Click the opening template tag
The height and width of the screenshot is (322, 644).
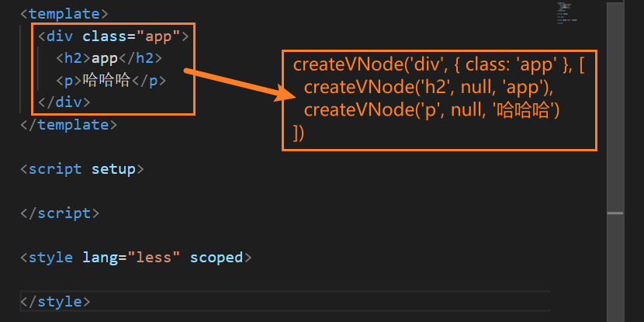coord(64,14)
